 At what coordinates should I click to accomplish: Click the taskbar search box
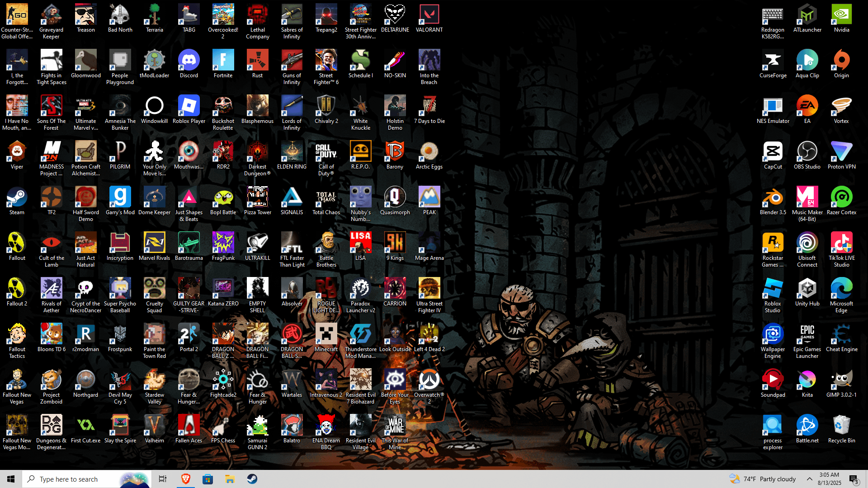pyautogui.click(x=86, y=479)
